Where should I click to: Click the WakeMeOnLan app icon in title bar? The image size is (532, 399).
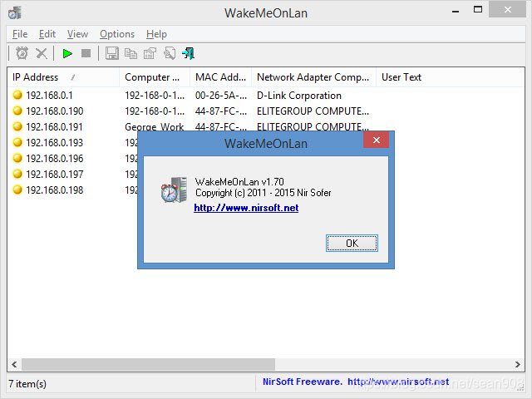(15, 13)
